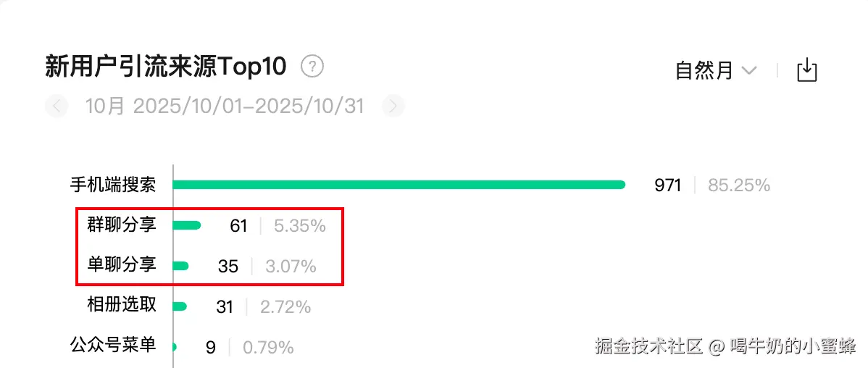Download the Top10 source data

pyautogui.click(x=806, y=70)
